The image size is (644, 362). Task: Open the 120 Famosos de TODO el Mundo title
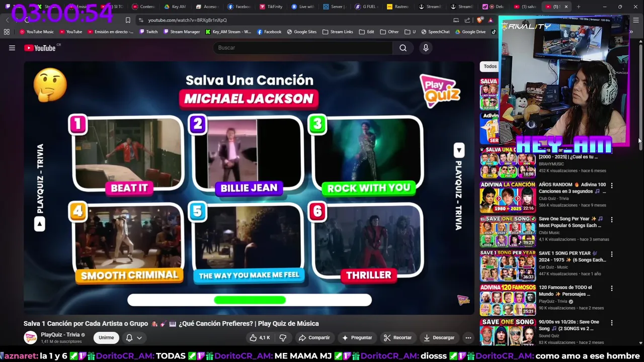tap(565, 291)
